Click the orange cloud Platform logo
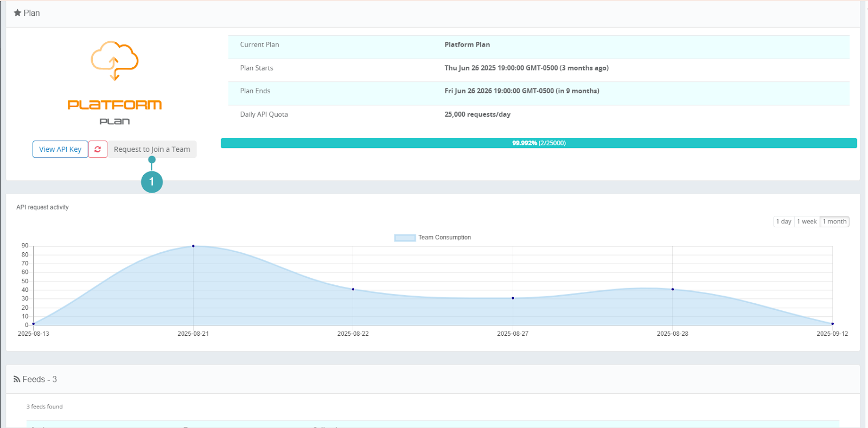The width and height of the screenshot is (868, 428). point(114,61)
